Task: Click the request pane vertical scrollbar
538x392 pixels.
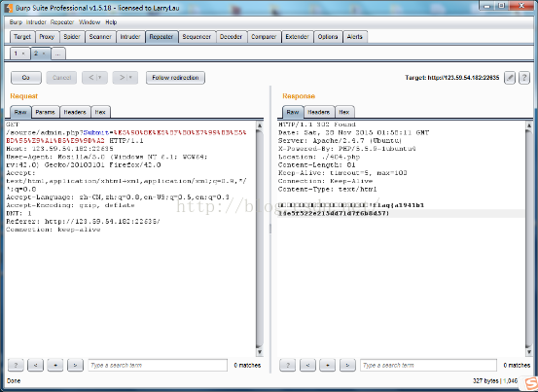Action: (260, 238)
